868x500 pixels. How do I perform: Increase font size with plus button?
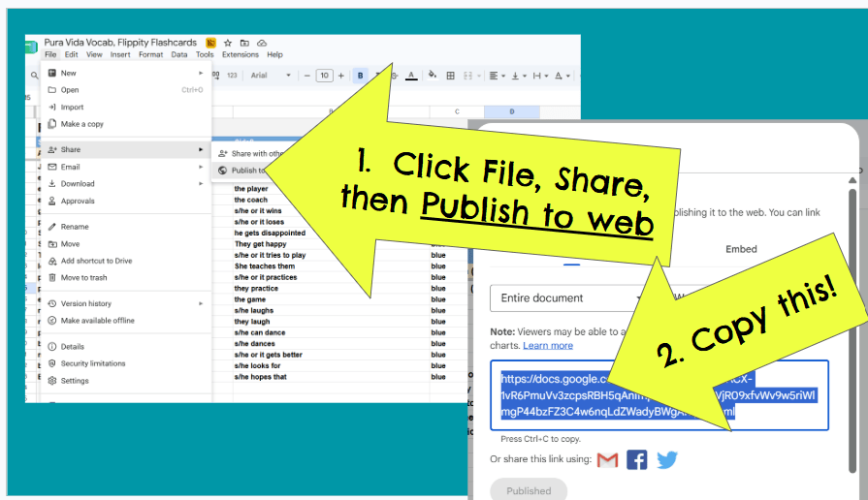[341, 76]
